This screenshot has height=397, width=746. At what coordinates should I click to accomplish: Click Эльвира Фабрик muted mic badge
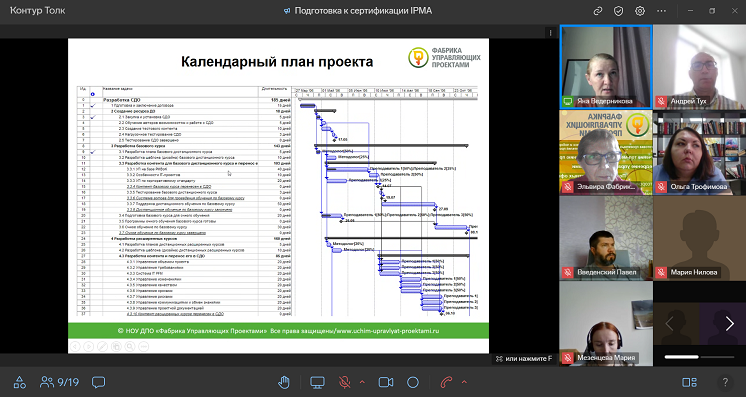568,187
